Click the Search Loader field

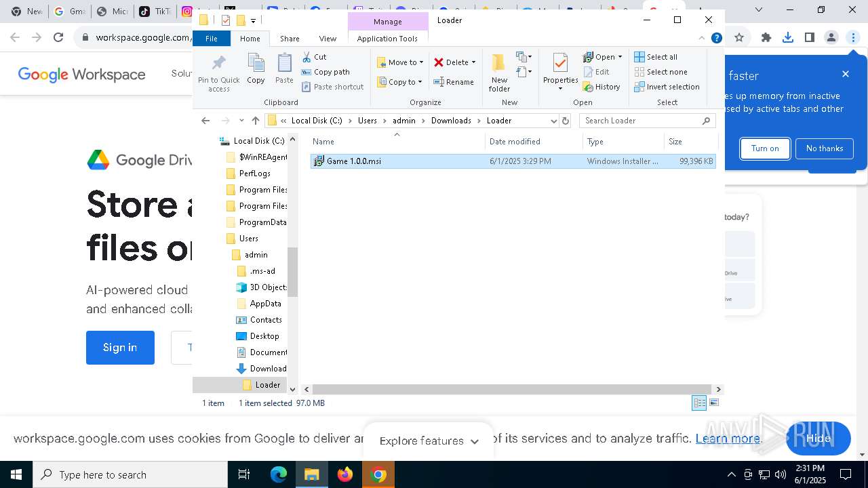tap(647, 121)
